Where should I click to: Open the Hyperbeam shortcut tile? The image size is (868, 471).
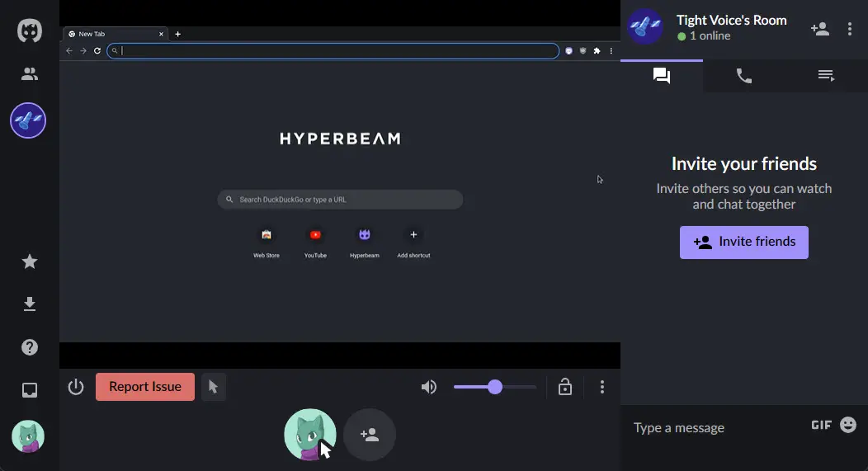pyautogui.click(x=364, y=243)
